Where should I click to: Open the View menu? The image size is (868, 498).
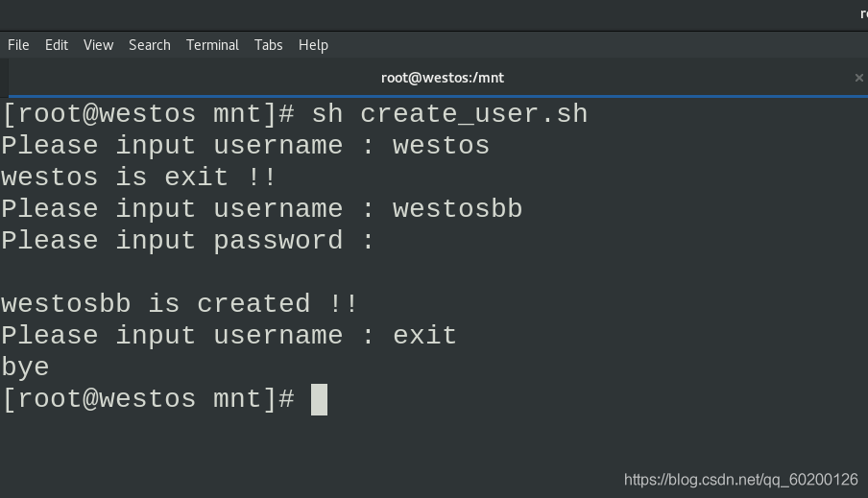click(x=98, y=45)
